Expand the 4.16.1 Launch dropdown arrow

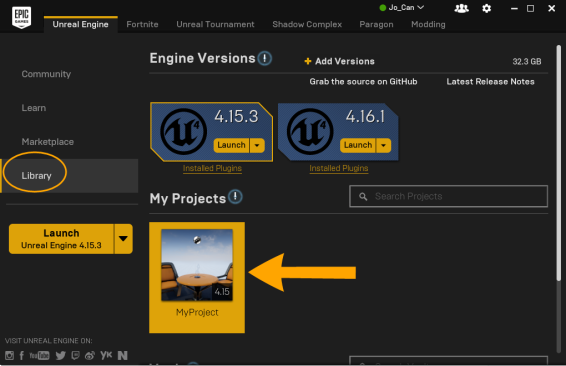(x=383, y=145)
